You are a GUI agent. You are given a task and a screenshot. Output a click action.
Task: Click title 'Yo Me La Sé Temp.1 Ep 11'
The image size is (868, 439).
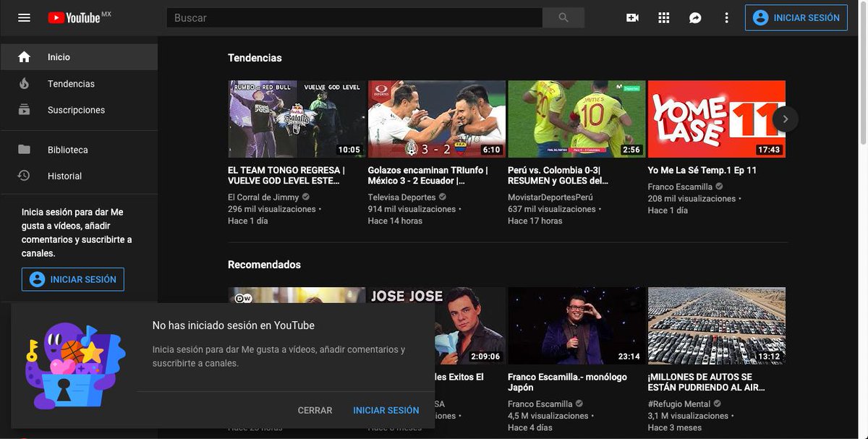coord(702,171)
